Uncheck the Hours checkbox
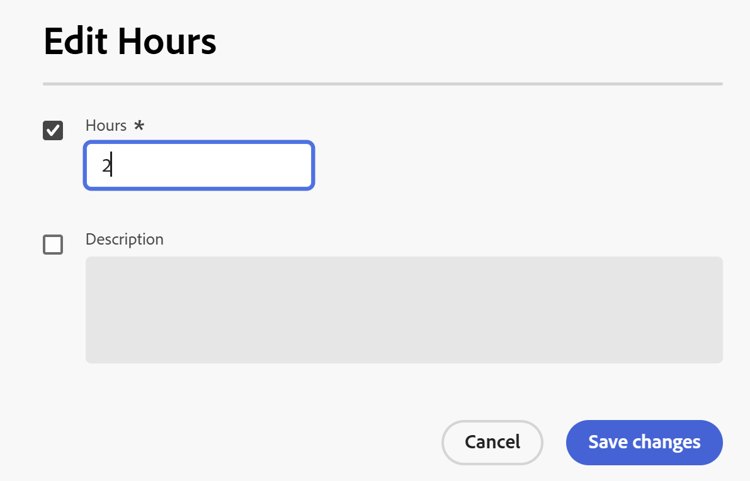750x481 pixels. [x=53, y=130]
